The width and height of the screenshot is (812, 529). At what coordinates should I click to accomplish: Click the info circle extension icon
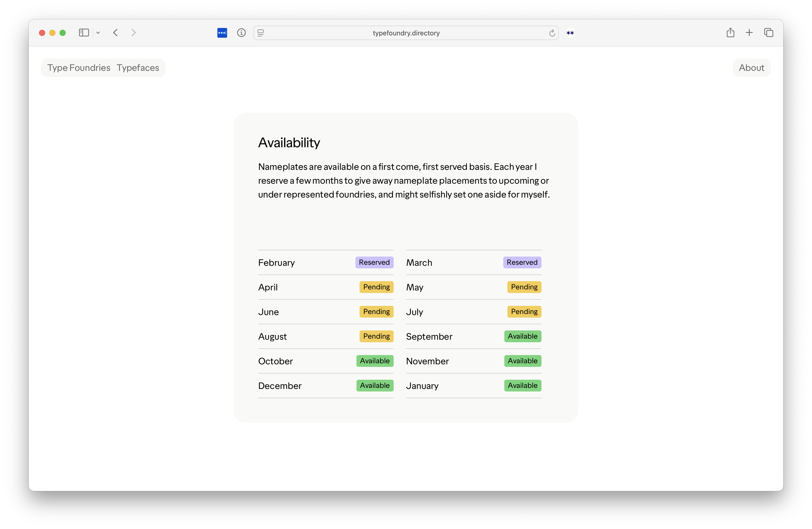(241, 33)
